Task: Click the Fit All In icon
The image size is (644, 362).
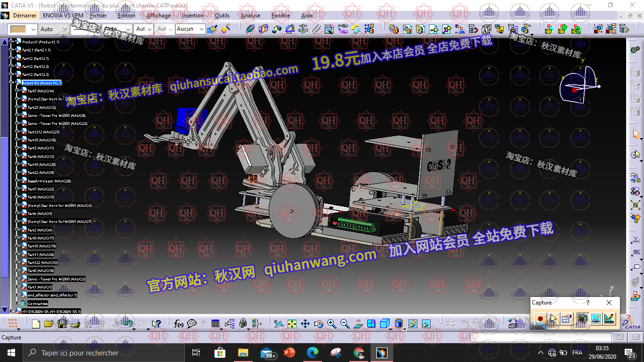Action: pos(292,324)
